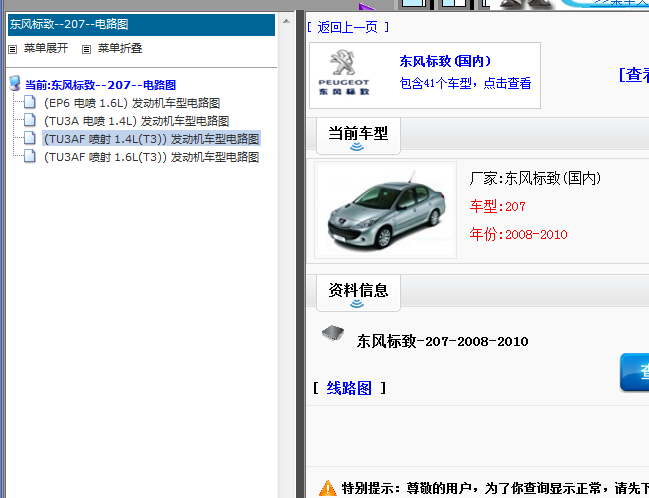
Task: Select the TU3A 电喷 1.4L engine circuit diagram
Action: point(136,121)
